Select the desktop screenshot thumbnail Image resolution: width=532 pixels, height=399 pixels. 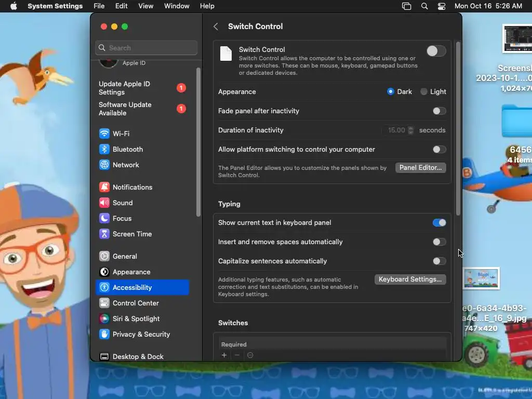pyautogui.click(x=517, y=38)
